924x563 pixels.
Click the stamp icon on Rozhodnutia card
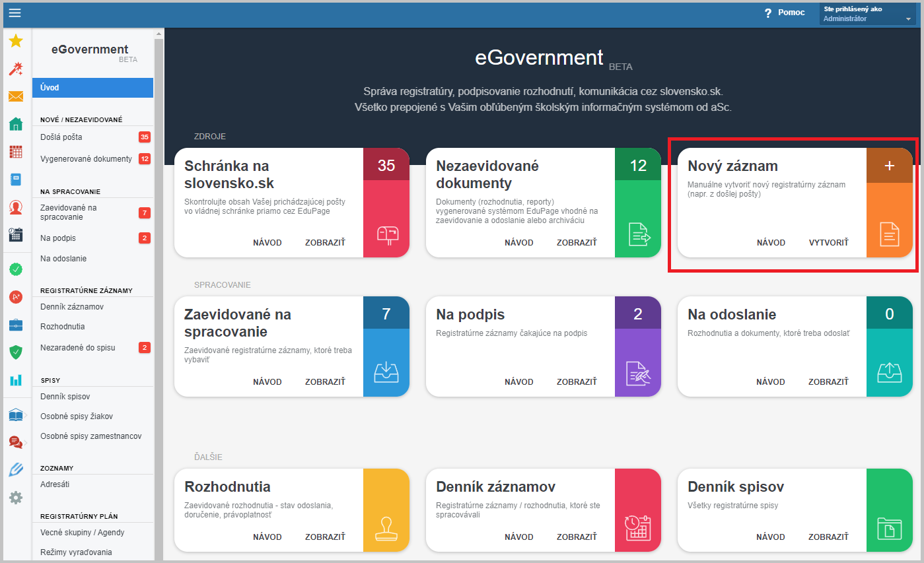[x=387, y=528]
